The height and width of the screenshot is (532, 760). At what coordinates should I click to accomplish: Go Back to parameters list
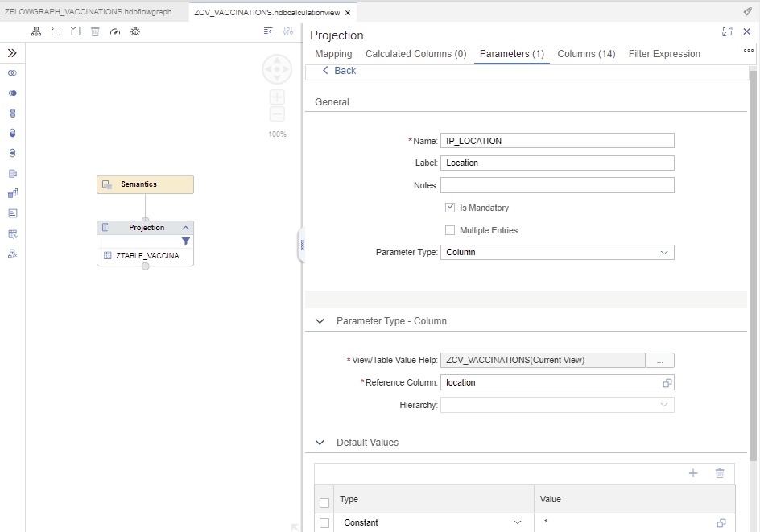coord(339,71)
